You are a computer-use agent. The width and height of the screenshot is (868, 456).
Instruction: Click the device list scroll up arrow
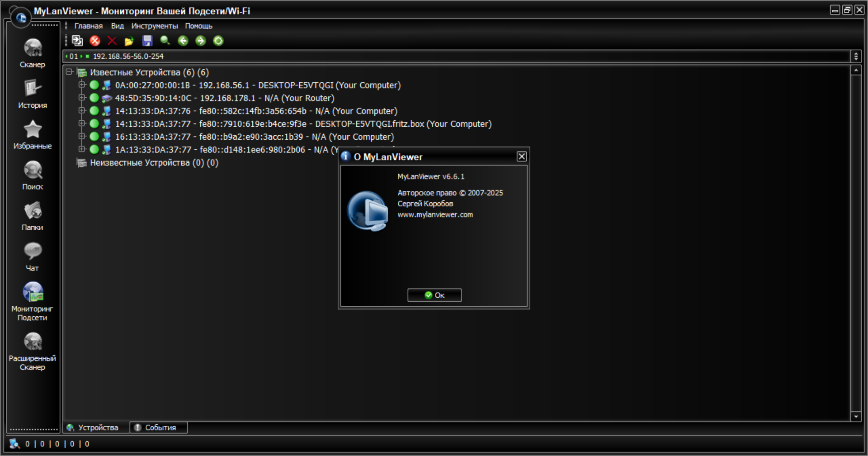856,70
